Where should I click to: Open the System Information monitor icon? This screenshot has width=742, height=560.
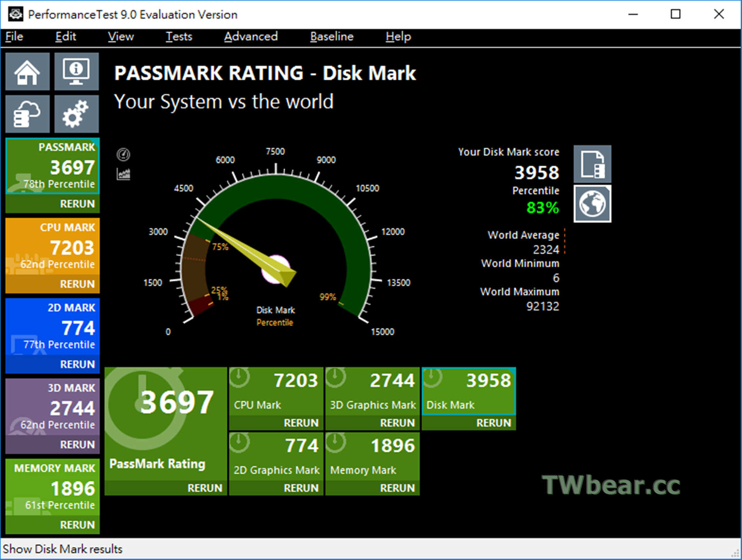(x=76, y=72)
